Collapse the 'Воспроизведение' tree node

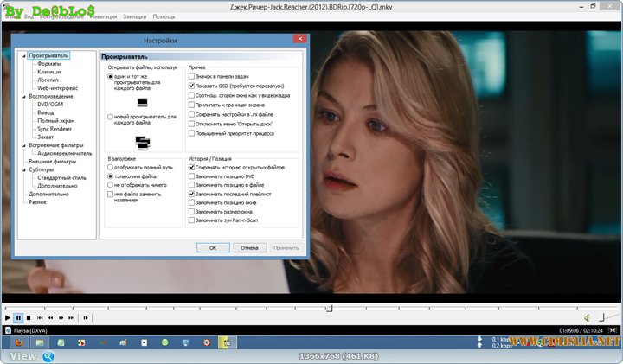click(x=23, y=97)
